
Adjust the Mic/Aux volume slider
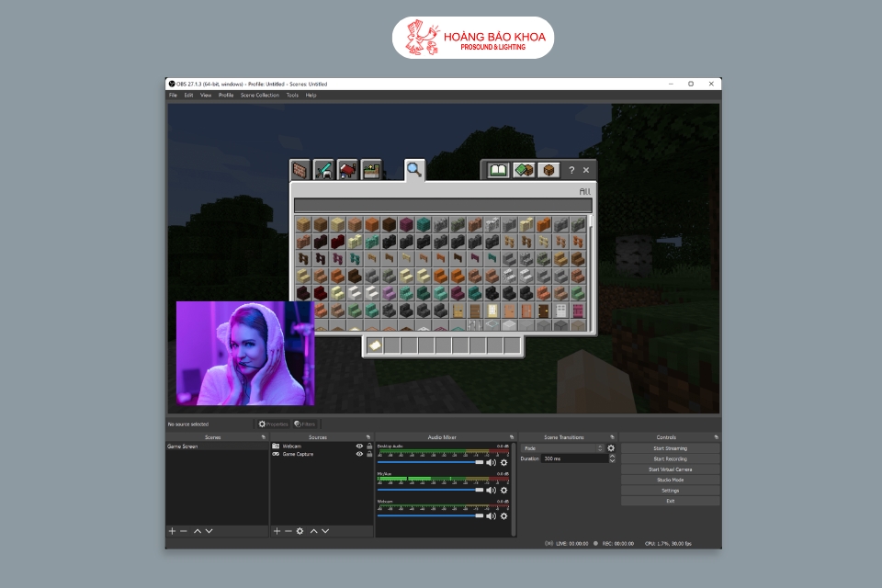point(430,490)
